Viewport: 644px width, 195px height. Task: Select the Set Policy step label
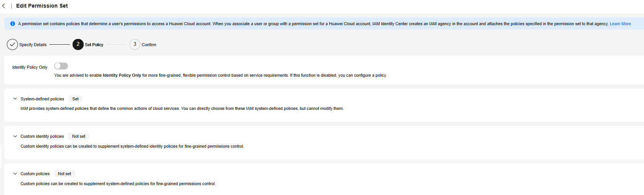(x=94, y=45)
